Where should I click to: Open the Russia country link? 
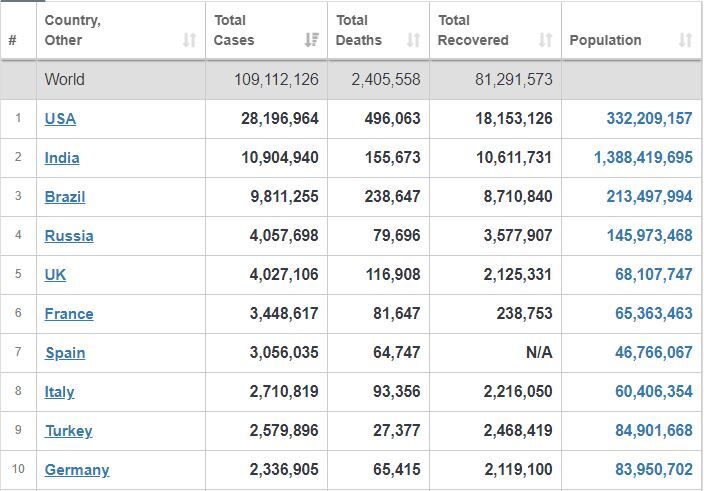pyautogui.click(x=69, y=236)
